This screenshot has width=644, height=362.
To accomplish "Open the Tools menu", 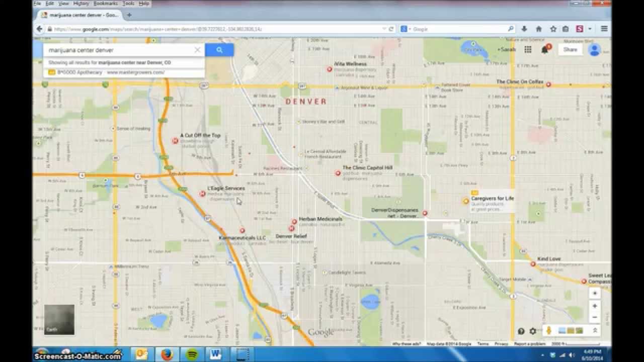I will tap(128, 4).
